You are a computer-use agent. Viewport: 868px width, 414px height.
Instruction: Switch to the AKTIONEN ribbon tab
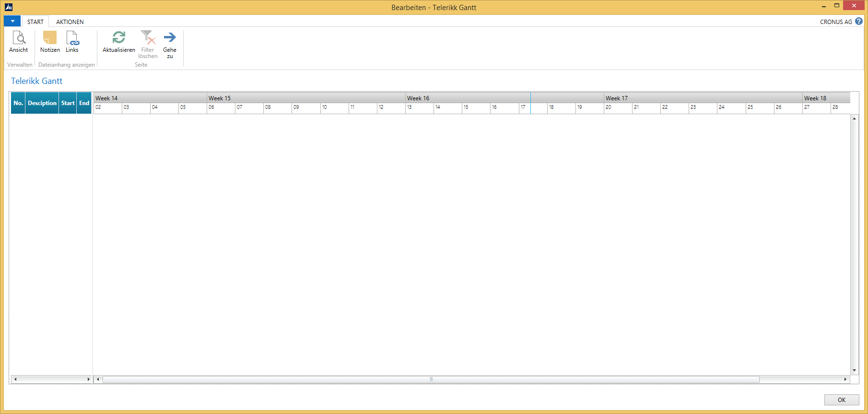point(70,22)
